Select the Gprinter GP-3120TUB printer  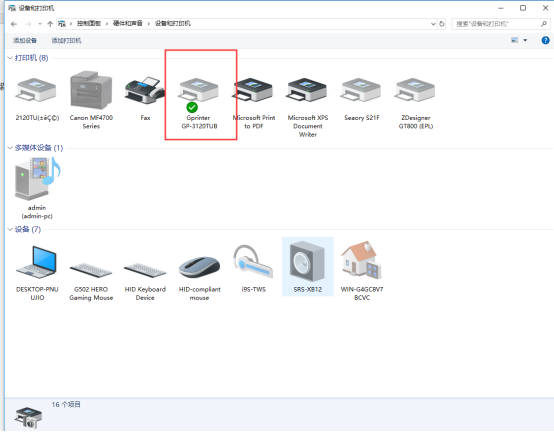click(x=199, y=101)
